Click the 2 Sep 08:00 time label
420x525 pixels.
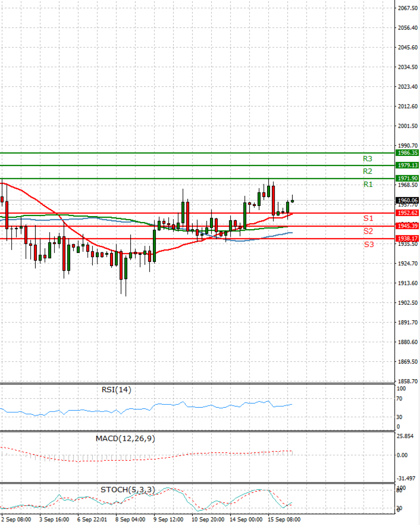(16, 520)
